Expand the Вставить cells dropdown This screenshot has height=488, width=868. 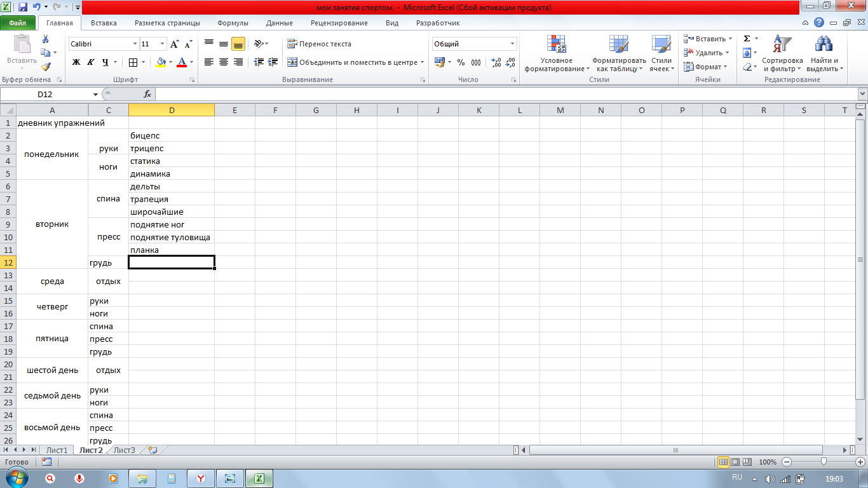730,39
